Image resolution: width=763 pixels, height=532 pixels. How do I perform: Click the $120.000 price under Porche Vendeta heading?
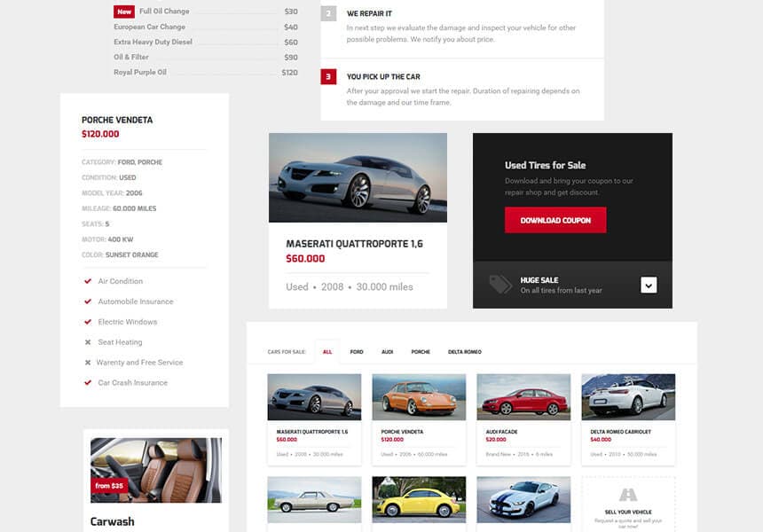[100, 134]
